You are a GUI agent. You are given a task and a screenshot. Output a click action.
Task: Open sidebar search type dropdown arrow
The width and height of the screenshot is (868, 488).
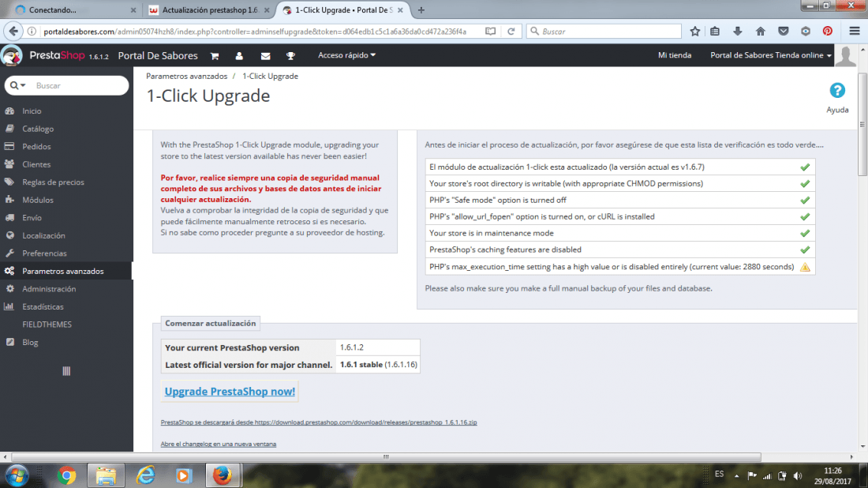(18, 85)
